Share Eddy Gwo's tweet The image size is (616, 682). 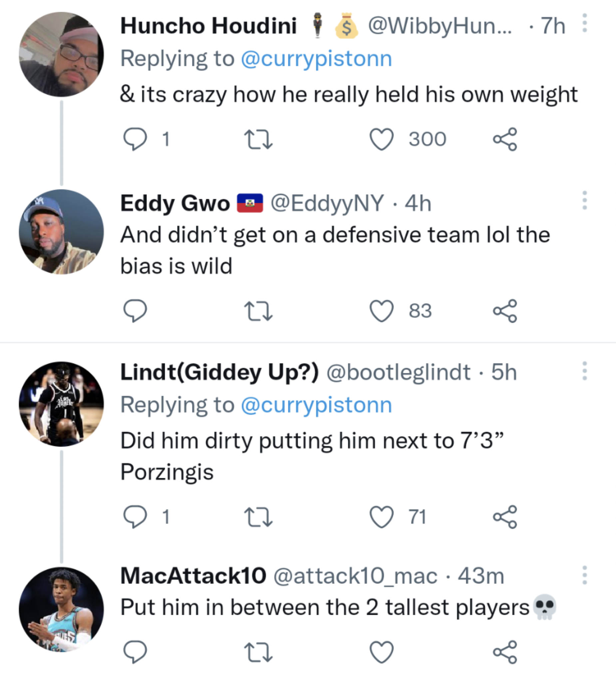coord(505,311)
